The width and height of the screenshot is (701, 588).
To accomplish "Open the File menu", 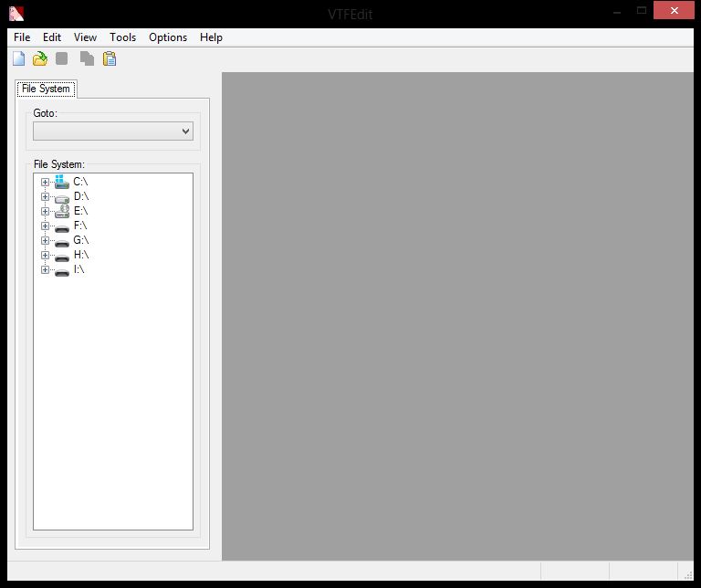I will point(22,37).
